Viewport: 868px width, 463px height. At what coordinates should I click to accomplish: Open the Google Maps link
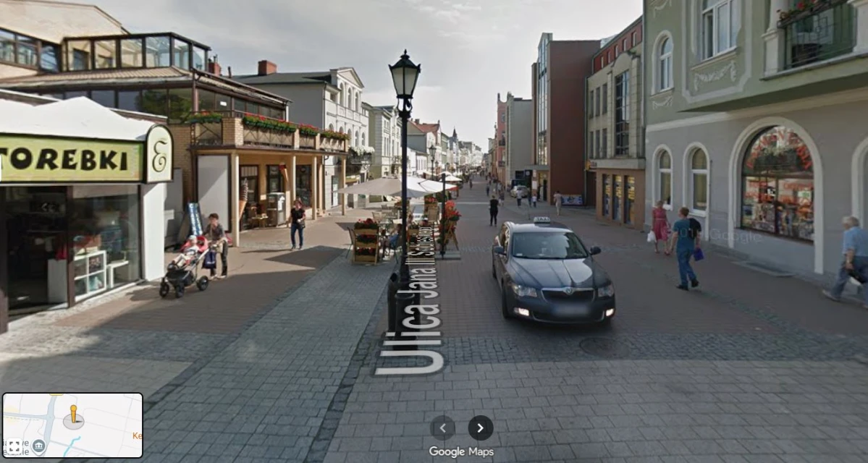click(461, 452)
